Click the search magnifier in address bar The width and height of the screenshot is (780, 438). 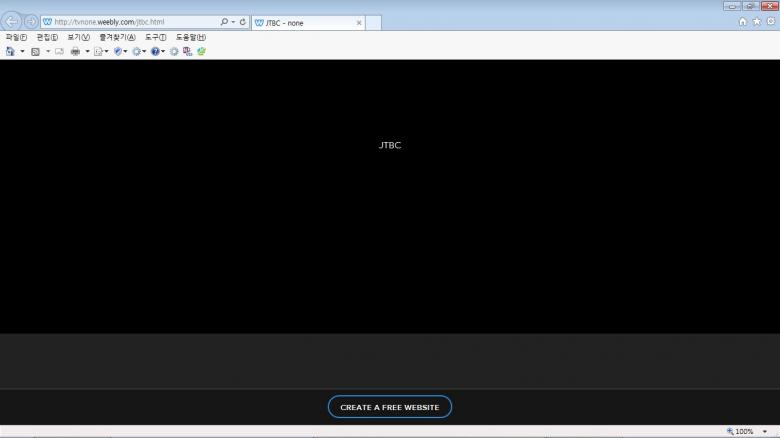[223, 22]
